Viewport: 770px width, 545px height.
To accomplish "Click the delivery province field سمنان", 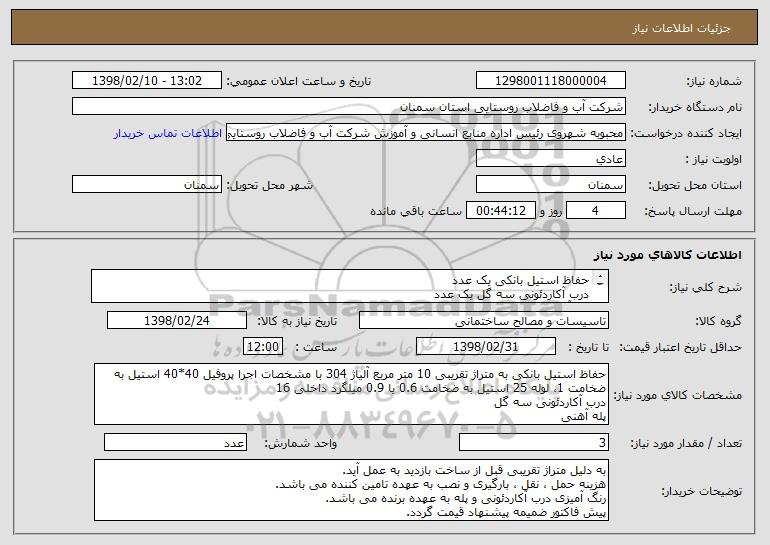I will pyautogui.click(x=550, y=185).
